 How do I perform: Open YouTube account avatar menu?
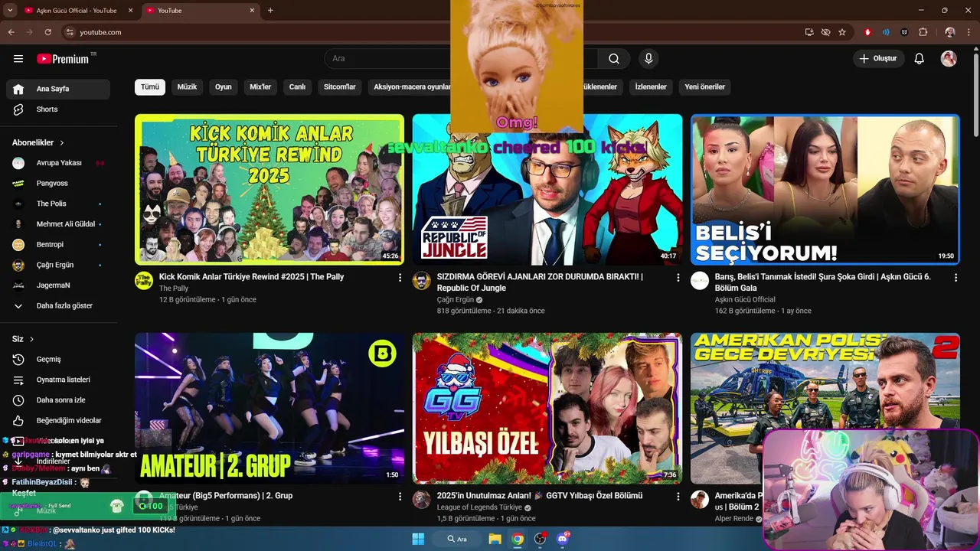click(949, 59)
